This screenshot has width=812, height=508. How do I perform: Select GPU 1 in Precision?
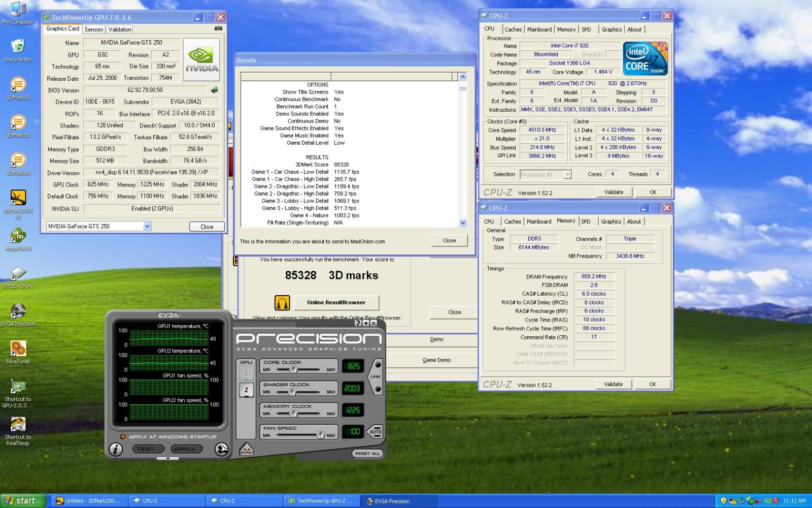(246, 373)
